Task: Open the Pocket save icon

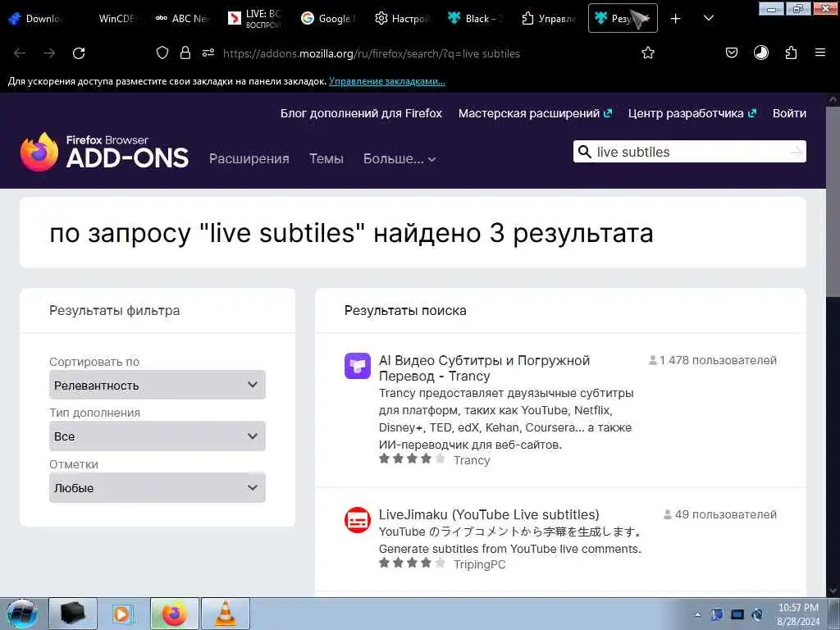Action: [732, 52]
